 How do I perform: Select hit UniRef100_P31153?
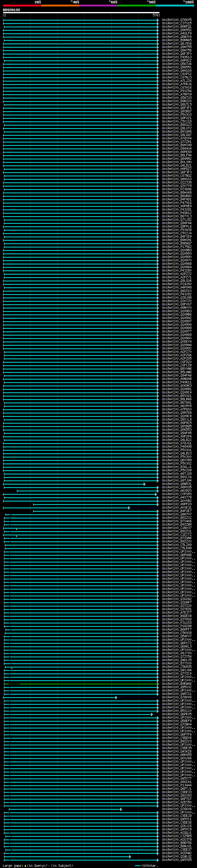tap(177, 623)
